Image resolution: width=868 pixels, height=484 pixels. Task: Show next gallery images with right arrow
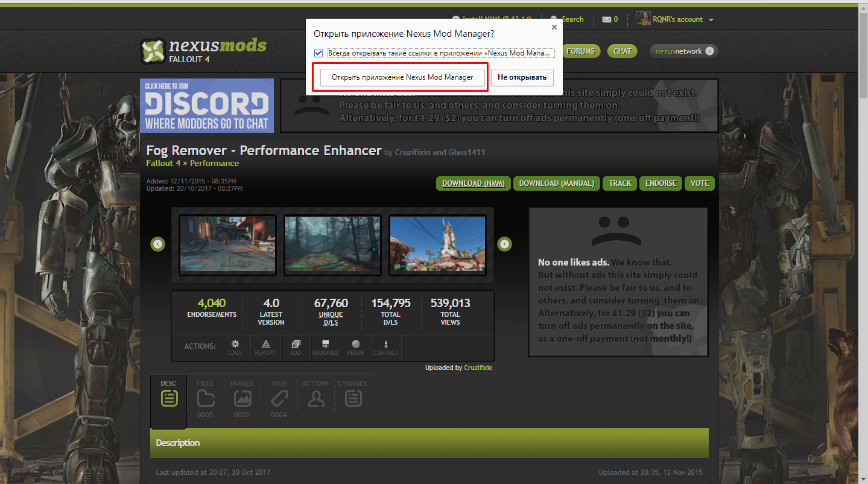[x=504, y=244]
